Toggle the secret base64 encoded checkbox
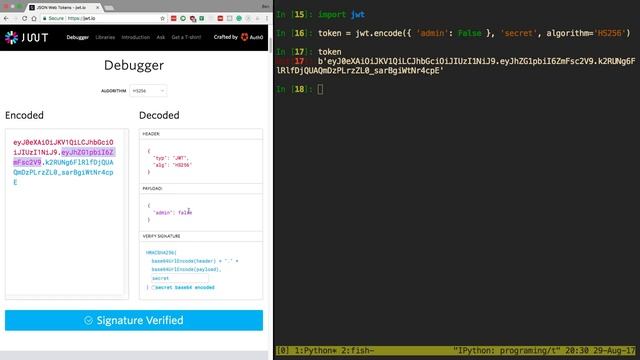 point(153,288)
